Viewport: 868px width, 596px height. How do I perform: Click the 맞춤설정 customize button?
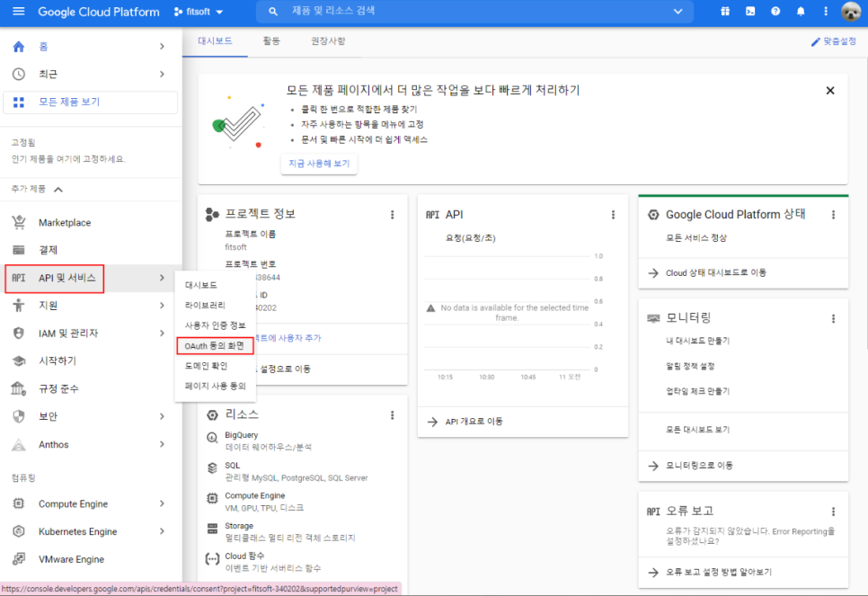834,41
